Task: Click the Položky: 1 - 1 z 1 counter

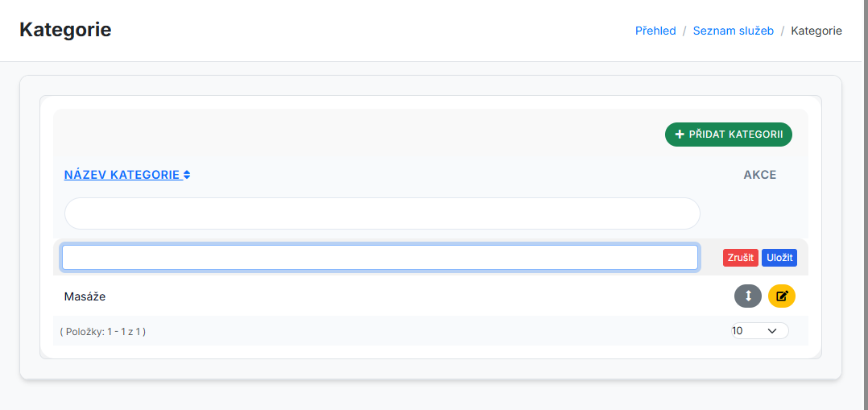Action: point(102,331)
